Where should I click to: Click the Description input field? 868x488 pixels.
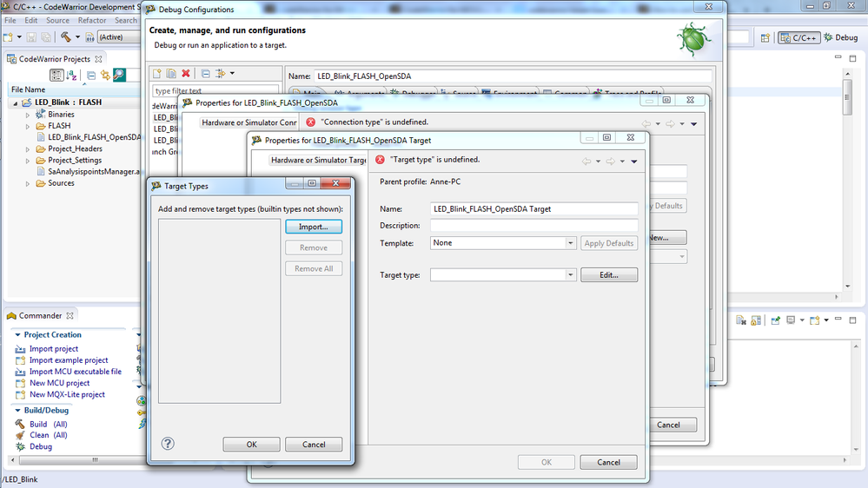(534, 226)
